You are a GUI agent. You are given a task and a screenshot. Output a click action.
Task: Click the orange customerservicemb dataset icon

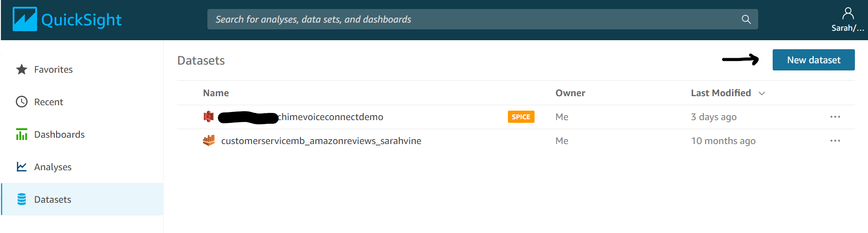click(x=208, y=140)
